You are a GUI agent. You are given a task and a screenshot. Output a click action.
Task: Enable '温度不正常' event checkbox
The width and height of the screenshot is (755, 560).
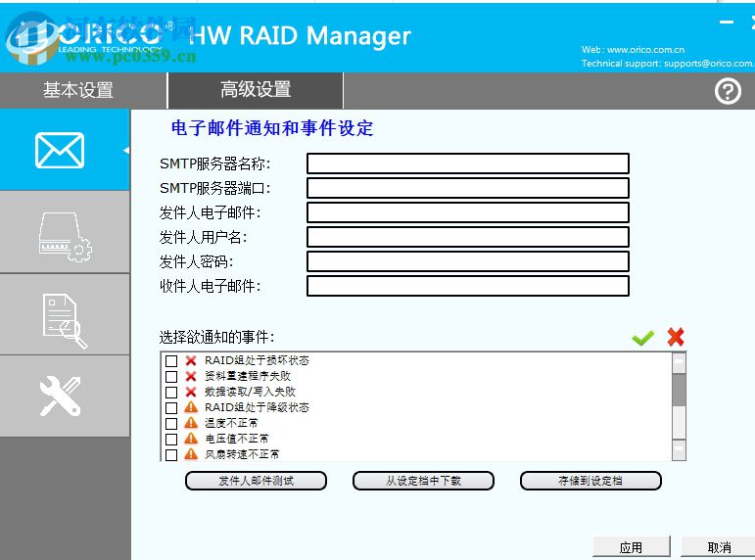(x=171, y=424)
